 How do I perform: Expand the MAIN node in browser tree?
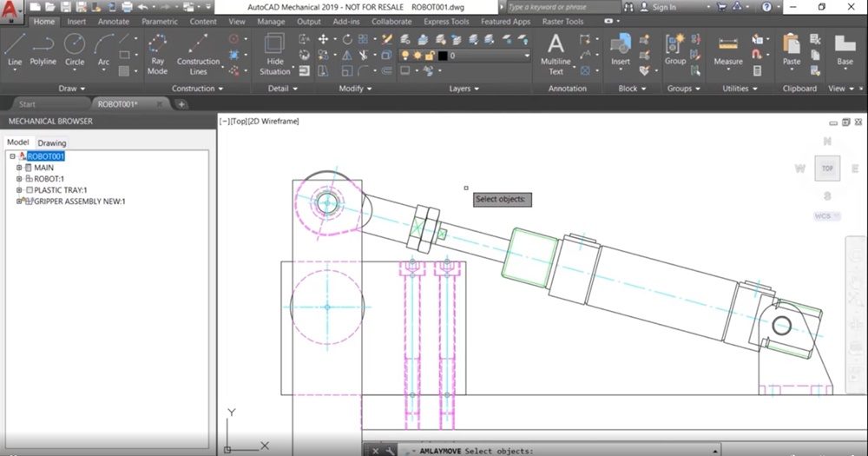[19, 168]
